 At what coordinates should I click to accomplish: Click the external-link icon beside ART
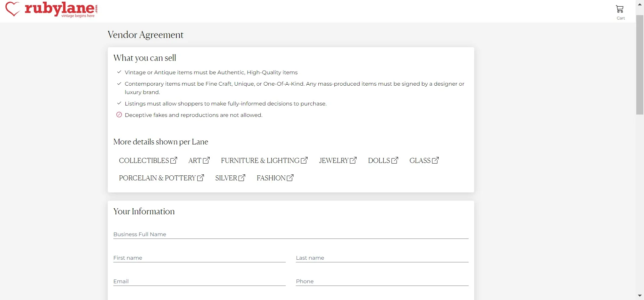point(206,160)
